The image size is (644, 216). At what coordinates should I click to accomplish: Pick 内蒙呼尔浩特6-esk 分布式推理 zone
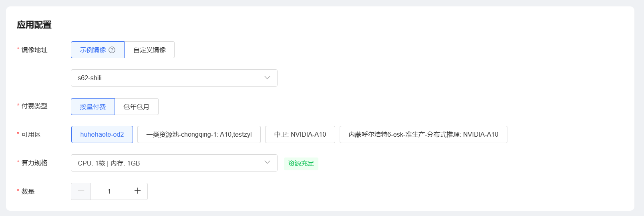coord(423,135)
